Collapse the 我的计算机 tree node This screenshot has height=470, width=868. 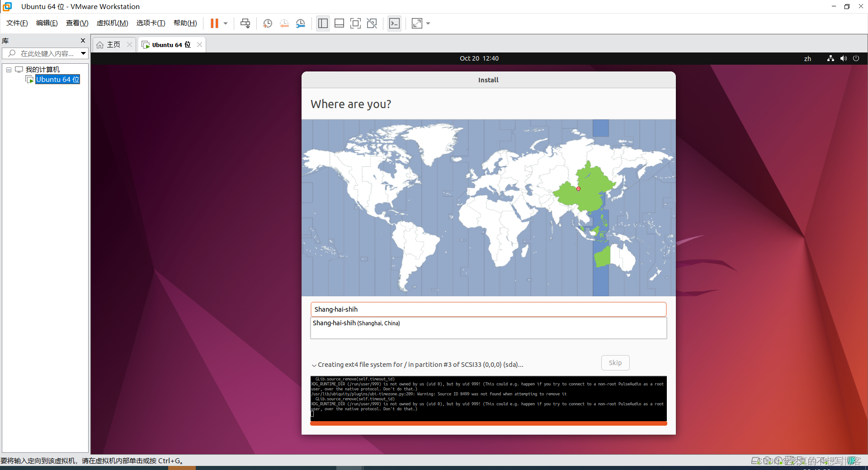click(x=9, y=70)
